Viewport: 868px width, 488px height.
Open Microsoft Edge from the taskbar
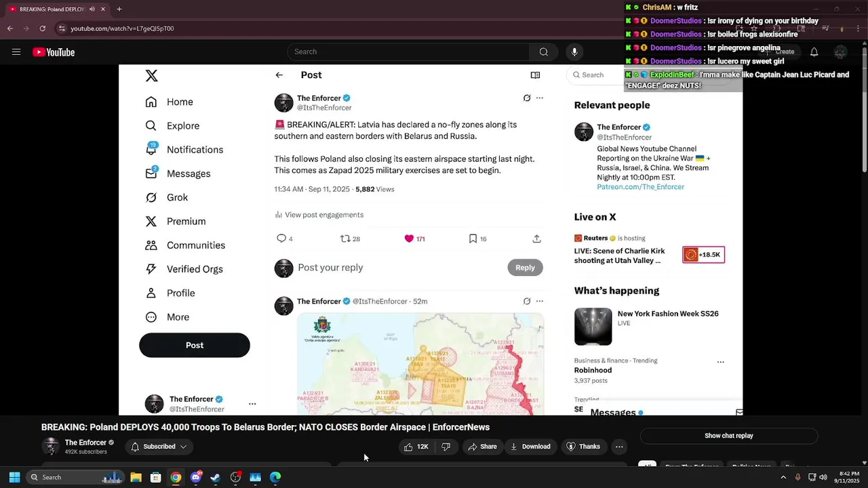(275, 477)
